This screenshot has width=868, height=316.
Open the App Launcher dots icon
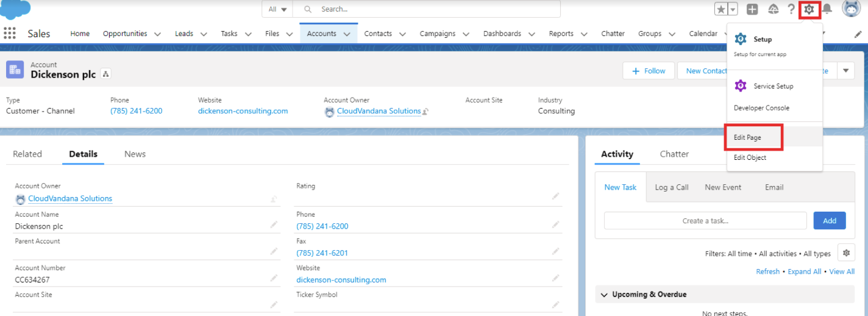(9, 34)
